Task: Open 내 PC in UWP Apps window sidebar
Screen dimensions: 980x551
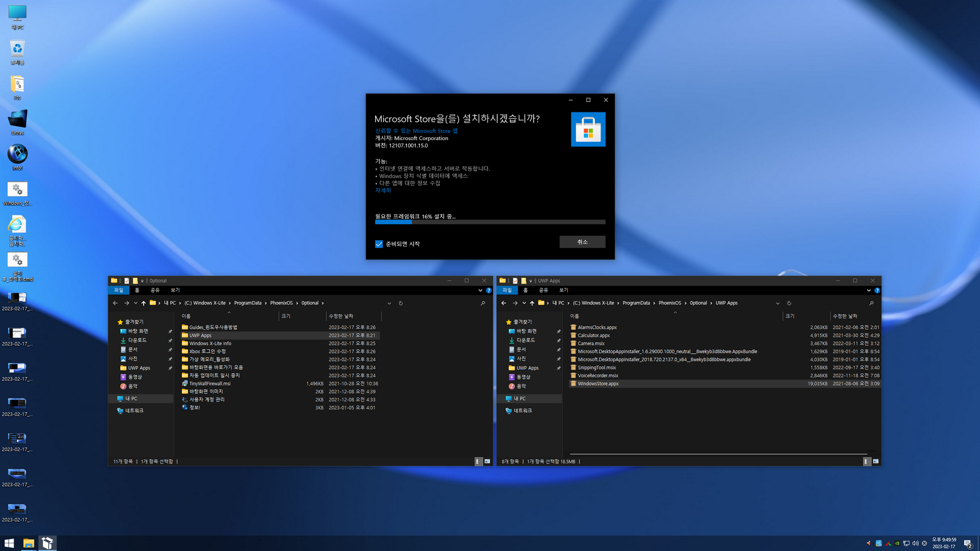Action: coord(519,399)
